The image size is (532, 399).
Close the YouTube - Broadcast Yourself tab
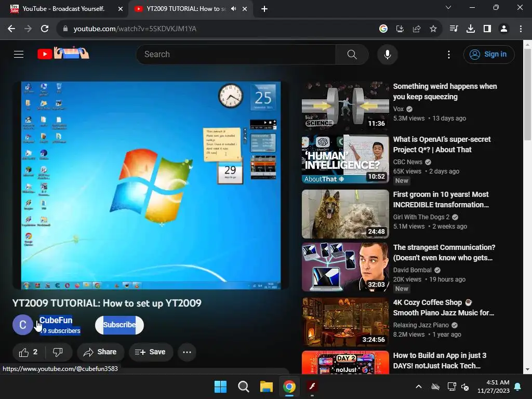click(x=121, y=9)
